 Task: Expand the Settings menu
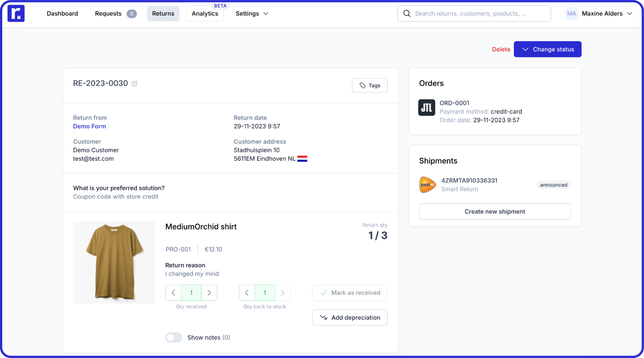[252, 13]
